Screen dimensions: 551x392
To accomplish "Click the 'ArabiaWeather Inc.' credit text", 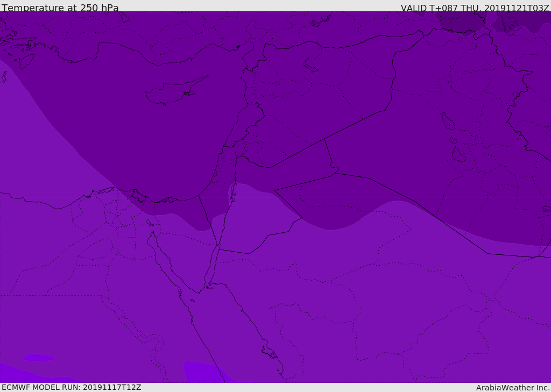I will coord(512,388).
